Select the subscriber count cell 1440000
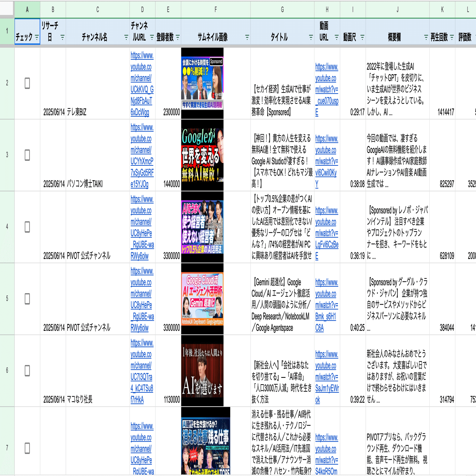Screen dimensions: 476x476 (x=168, y=155)
